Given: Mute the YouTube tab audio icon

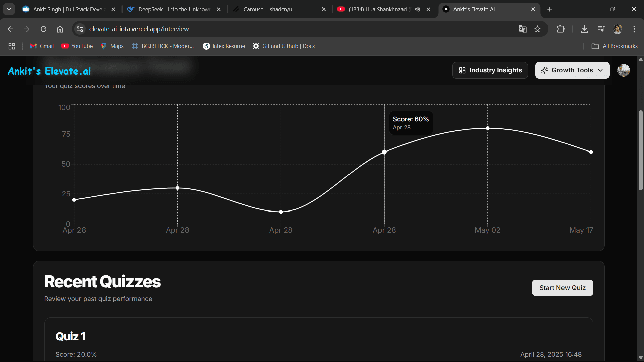Looking at the screenshot, I should [x=417, y=9].
